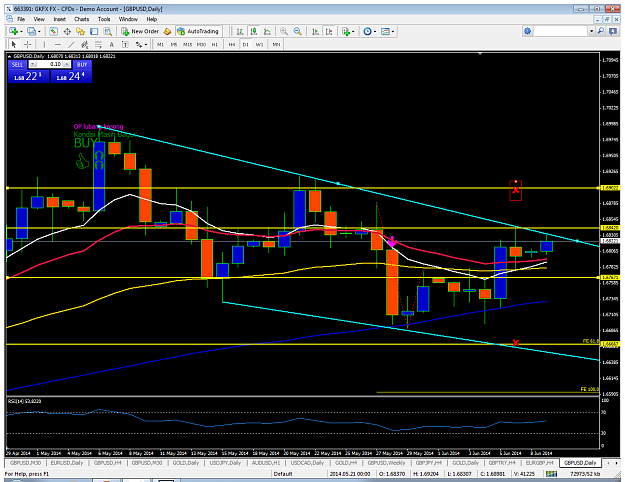Open the Terminal window icon
The width and height of the screenshot is (625, 482).
pos(94,31)
